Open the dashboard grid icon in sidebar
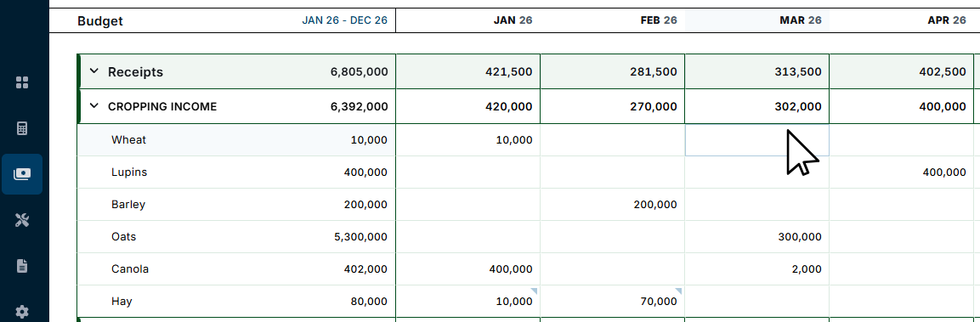The height and width of the screenshot is (322, 980). (22, 82)
